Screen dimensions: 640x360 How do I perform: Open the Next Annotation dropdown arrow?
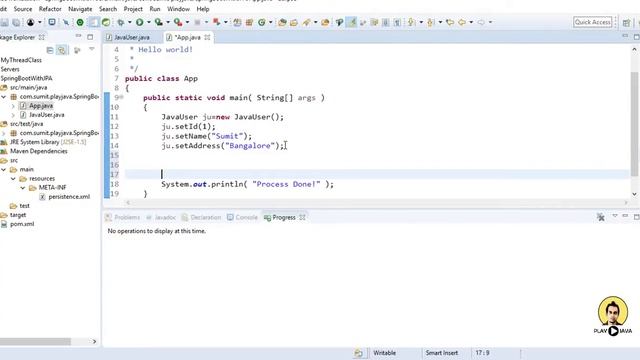pyautogui.click(x=421, y=22)
